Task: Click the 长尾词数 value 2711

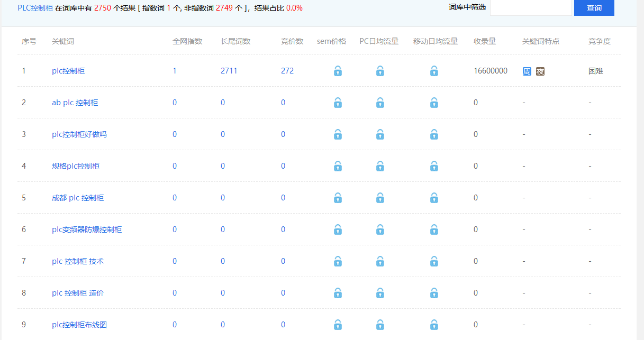Action: click(x=229, y=71)
